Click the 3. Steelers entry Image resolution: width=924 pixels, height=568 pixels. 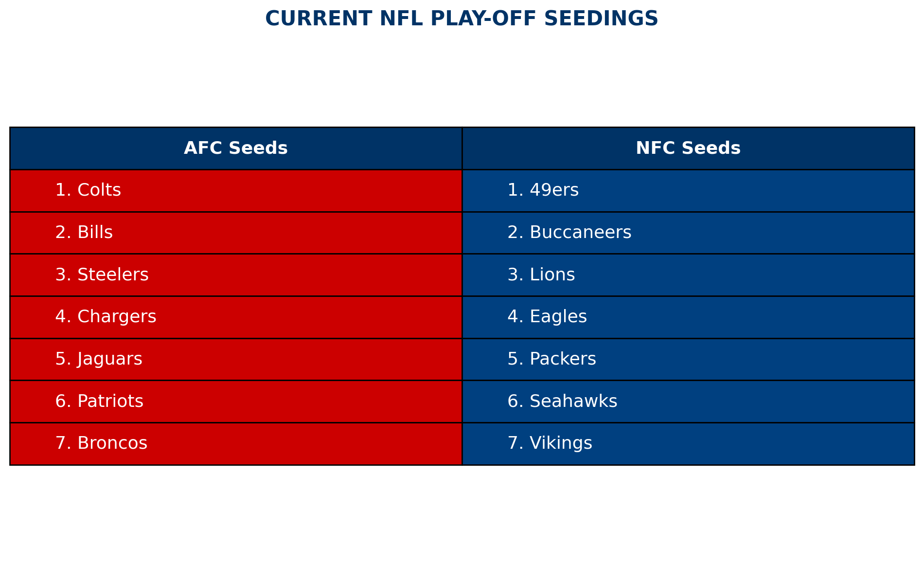coord(102,275)
